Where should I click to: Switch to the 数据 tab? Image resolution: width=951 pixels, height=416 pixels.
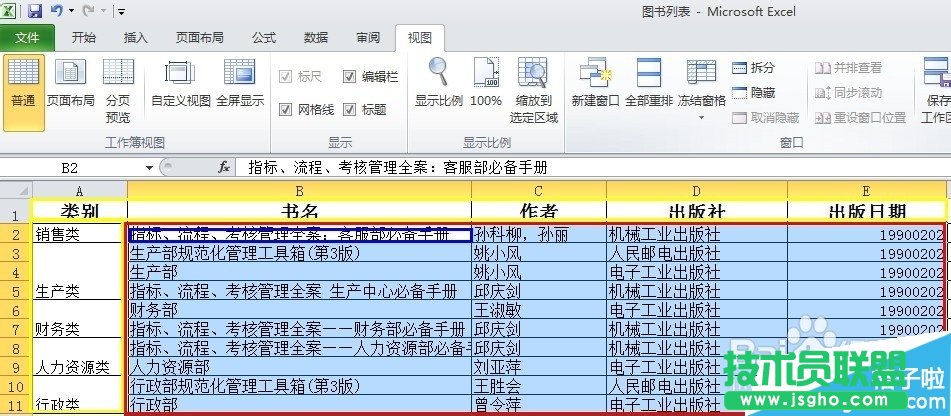click(x=316, y=38)
